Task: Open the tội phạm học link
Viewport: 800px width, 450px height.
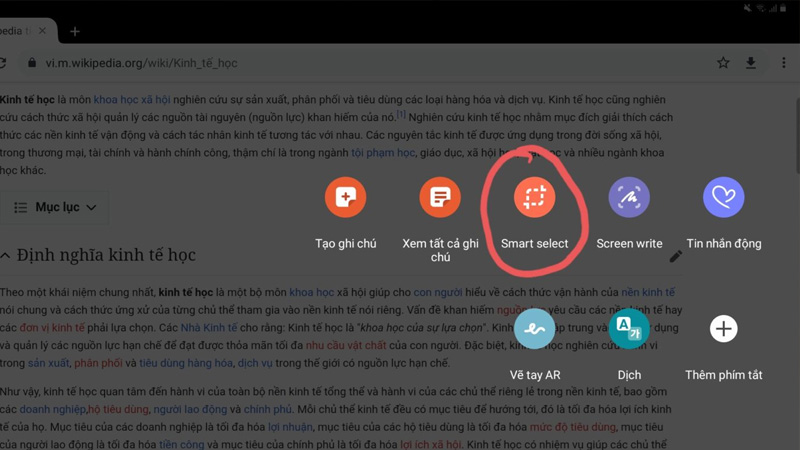Action: point(382,153)
